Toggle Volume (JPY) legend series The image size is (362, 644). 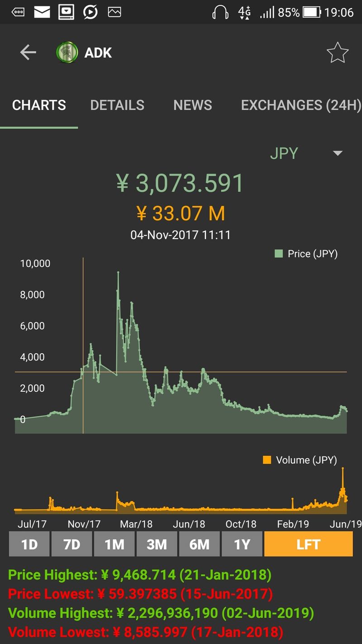point(300,460)
